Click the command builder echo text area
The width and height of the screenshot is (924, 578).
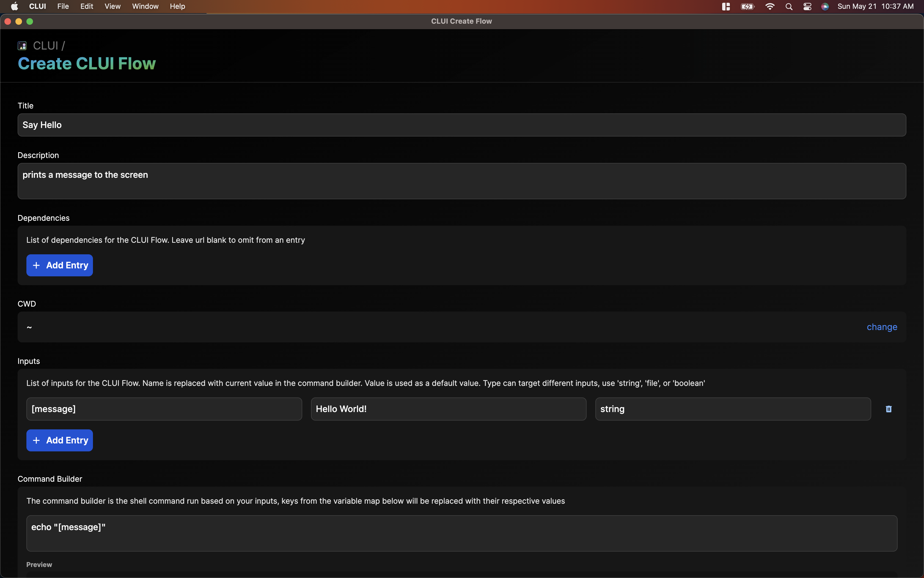pyautogui.click(x=462, y=533)
